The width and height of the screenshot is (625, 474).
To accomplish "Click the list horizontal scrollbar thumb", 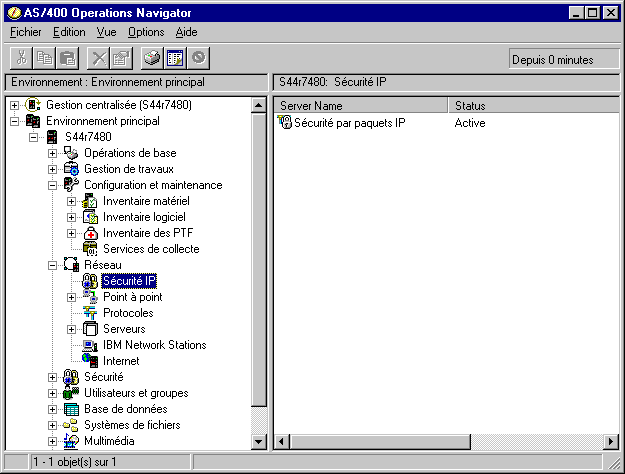I will point(380,442).
